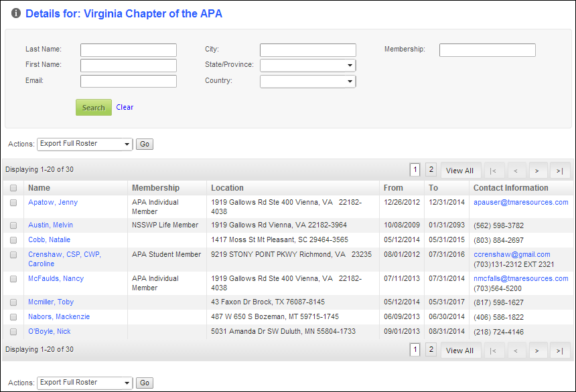Click the Name column header
The width and height of the screenshot is (576, 392).
tap(39, 187)
